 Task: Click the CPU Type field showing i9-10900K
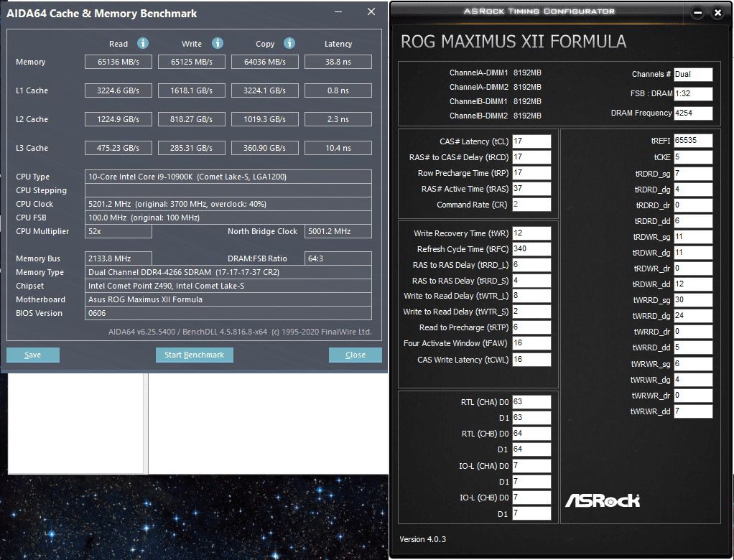(x=228, y=177)
